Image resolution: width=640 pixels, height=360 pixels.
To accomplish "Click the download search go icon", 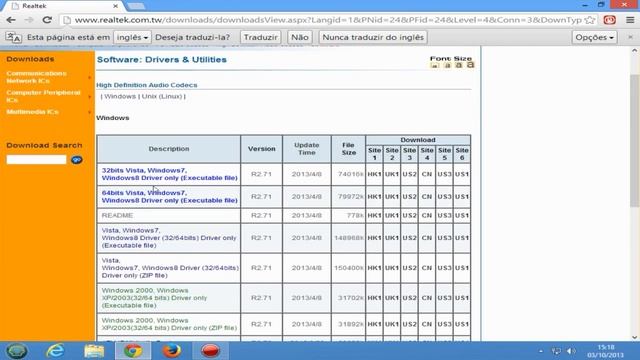I will tap(76, 160).
